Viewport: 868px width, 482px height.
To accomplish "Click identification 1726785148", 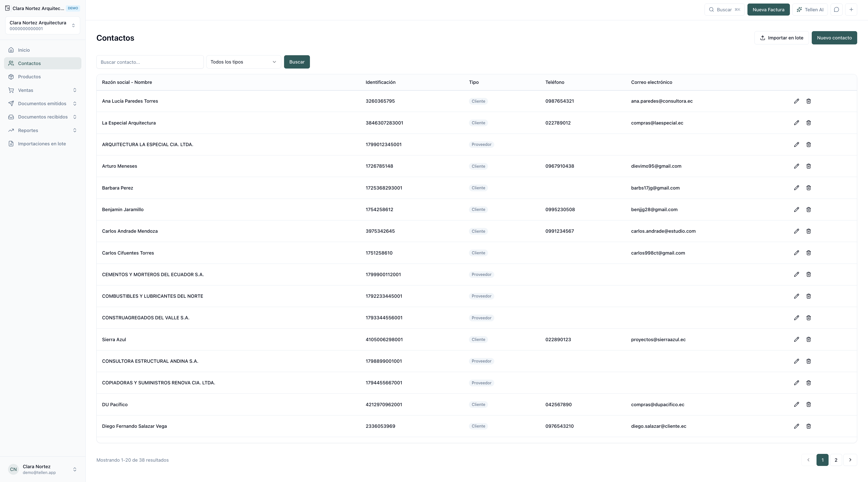I will [x=379, y=166].
